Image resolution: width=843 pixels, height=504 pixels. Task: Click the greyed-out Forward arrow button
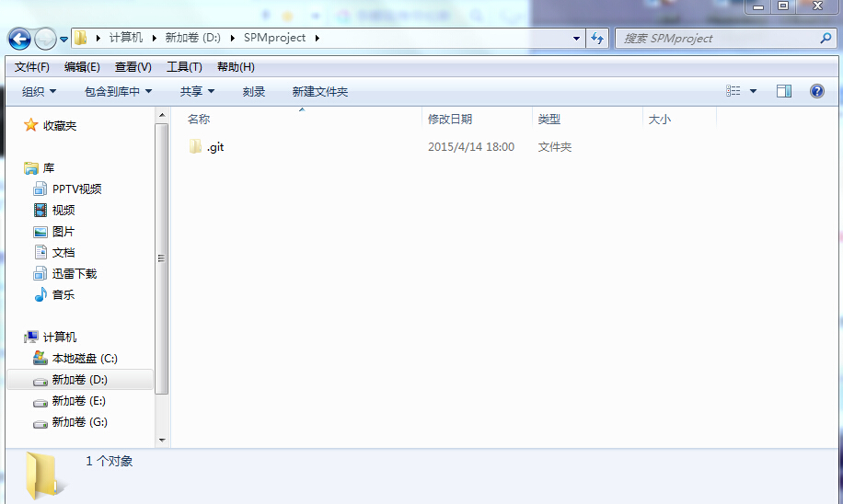point(45,39)
